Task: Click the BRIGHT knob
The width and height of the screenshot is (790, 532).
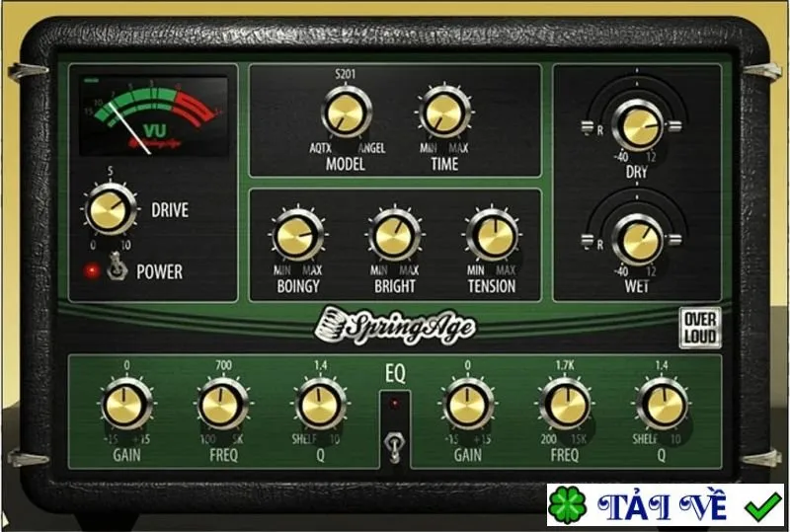Action: tap(394, 234)
